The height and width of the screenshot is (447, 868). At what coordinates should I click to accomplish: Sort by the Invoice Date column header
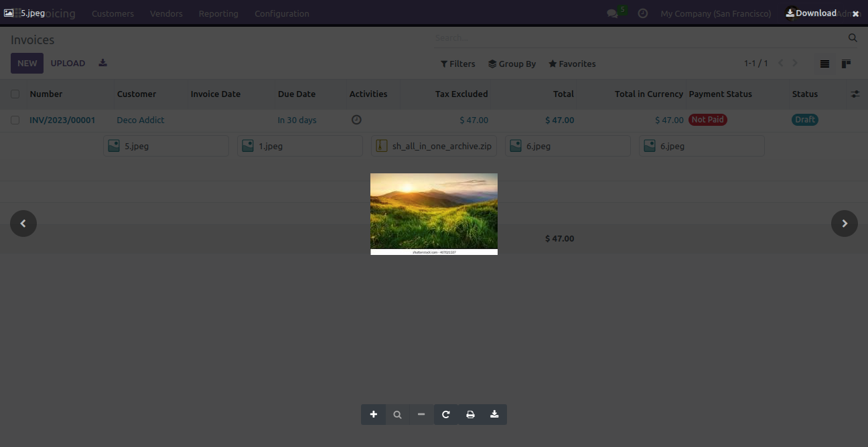(216, 94)
